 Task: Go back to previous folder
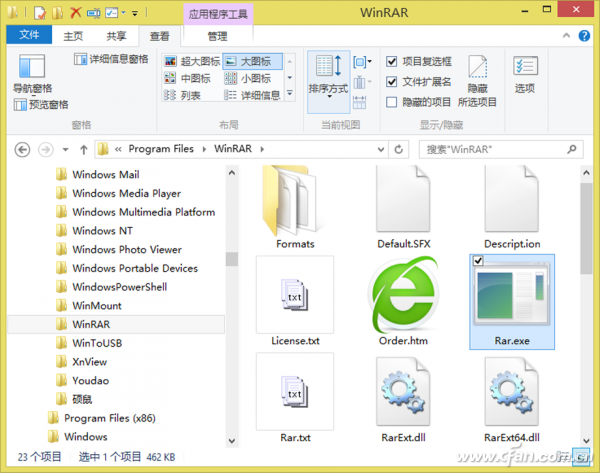coord(22,149)
